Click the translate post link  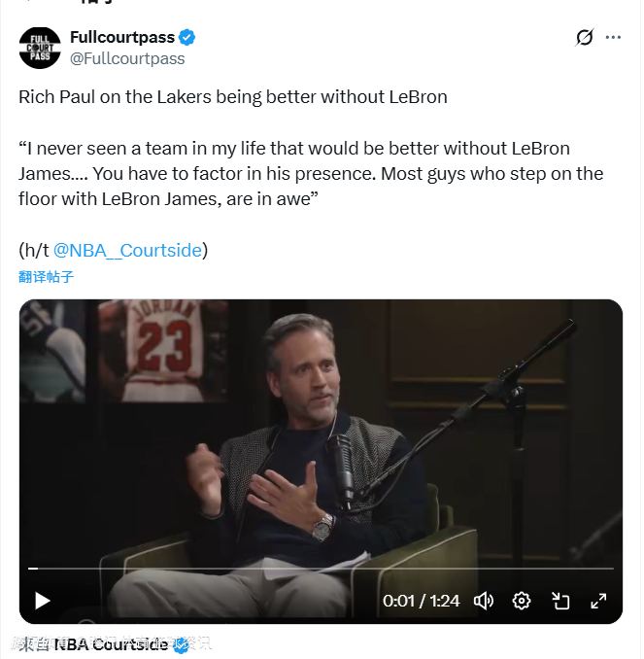pos(47,277)
